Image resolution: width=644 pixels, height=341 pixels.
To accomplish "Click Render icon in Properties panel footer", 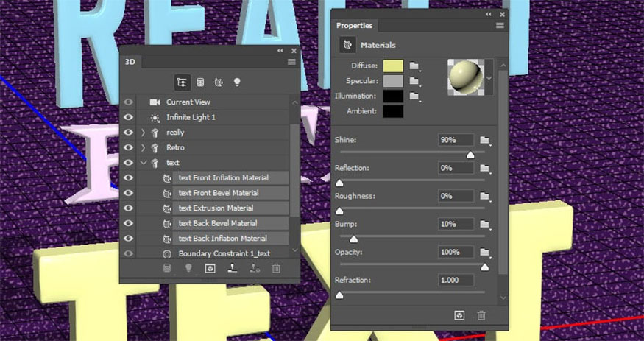I will (x=459, y=315).
